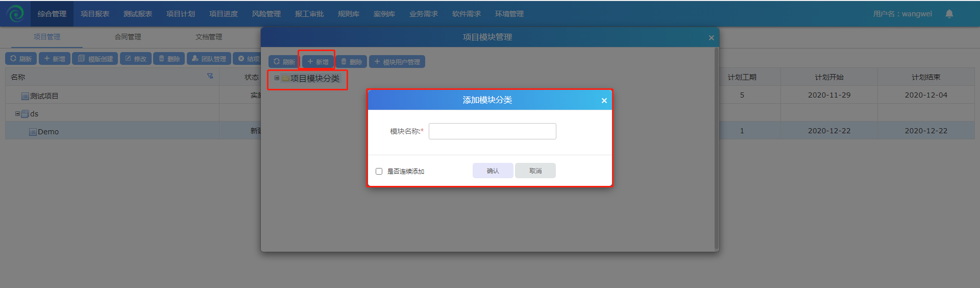Click the 计划工期 column header
Screen dimensions: 980x288
pyautogui.click(x=742, y=77)
